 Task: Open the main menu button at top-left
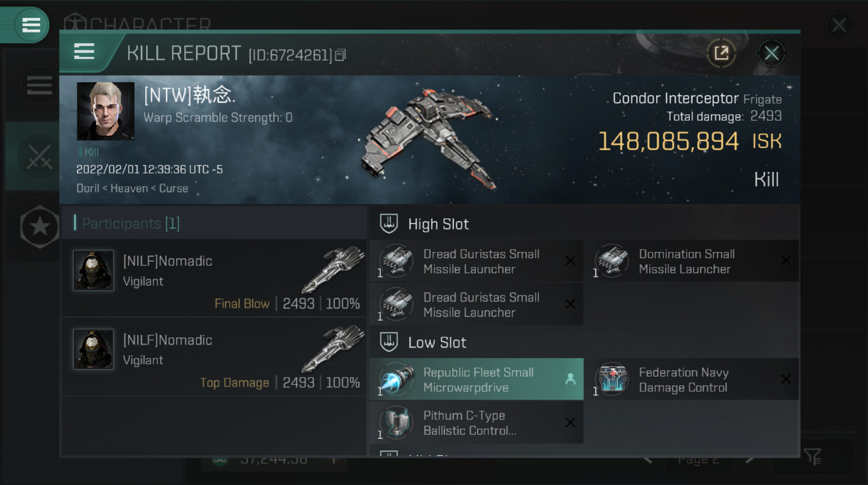point(31,24)
